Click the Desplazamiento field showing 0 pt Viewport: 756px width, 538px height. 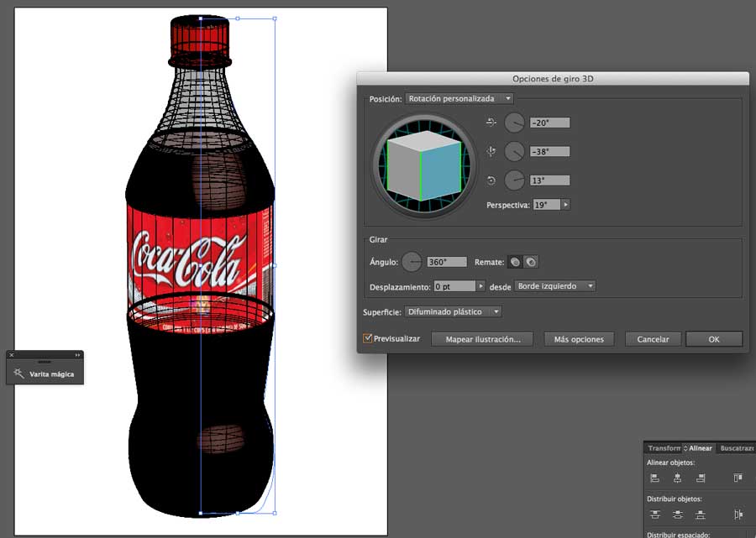tap(454, 286)
